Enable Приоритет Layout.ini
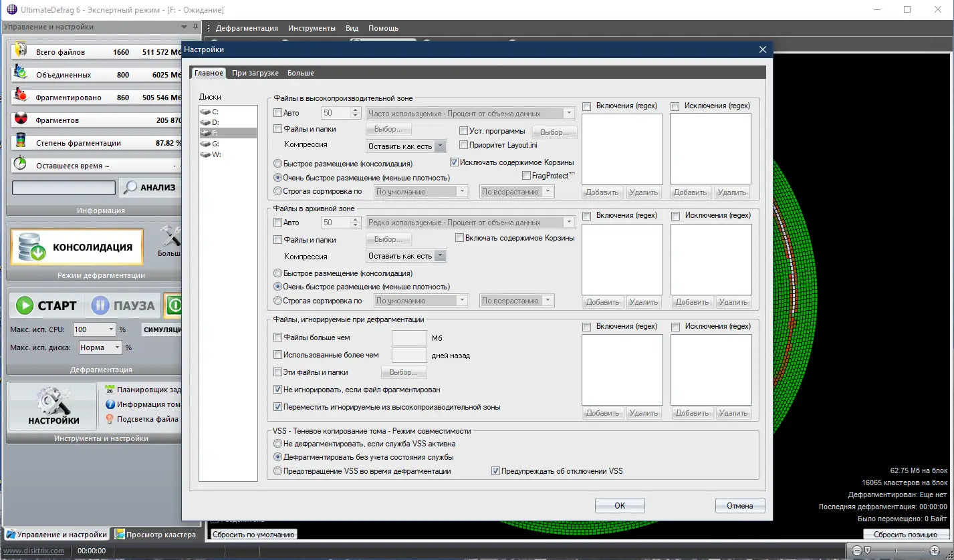The height and width of the screenshot is (560, 954). click(464, 145)
